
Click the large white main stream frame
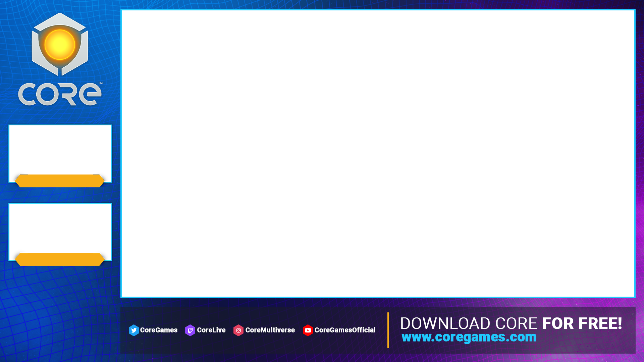point(378,154)
